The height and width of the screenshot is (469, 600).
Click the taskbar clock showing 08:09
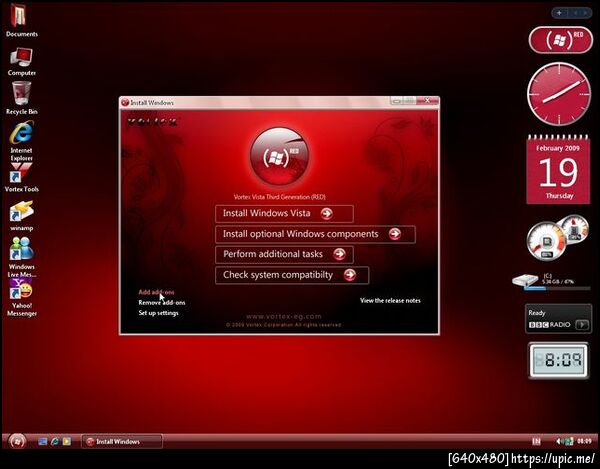pos(584,441)
